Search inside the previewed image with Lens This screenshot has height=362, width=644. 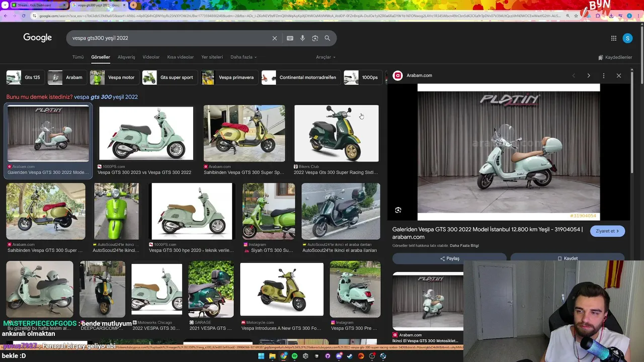pyautogui.click(x=398, y=210)
